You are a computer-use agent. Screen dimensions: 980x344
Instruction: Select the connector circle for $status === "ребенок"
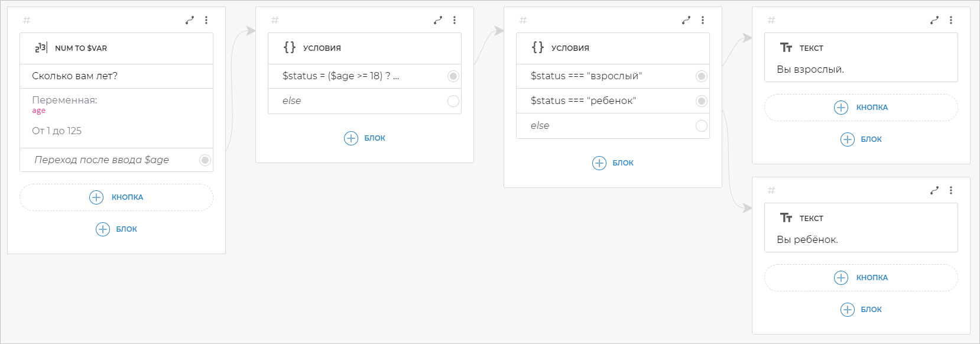(701, 101)
